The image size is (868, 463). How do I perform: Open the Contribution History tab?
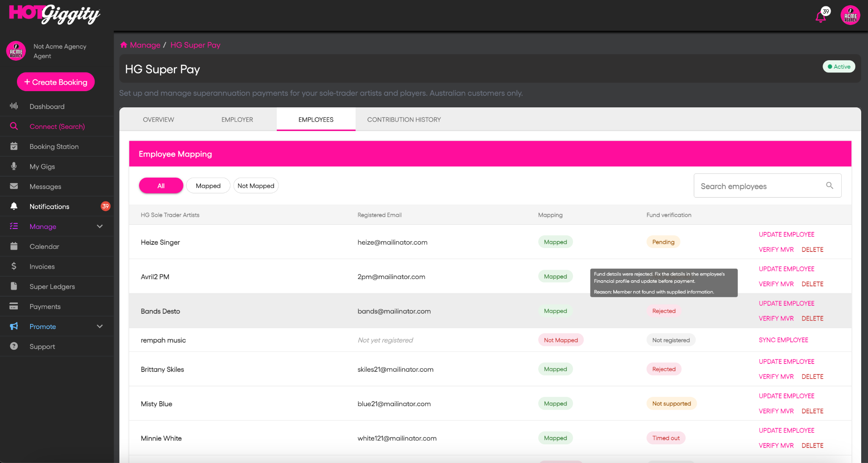coord(404,120)
